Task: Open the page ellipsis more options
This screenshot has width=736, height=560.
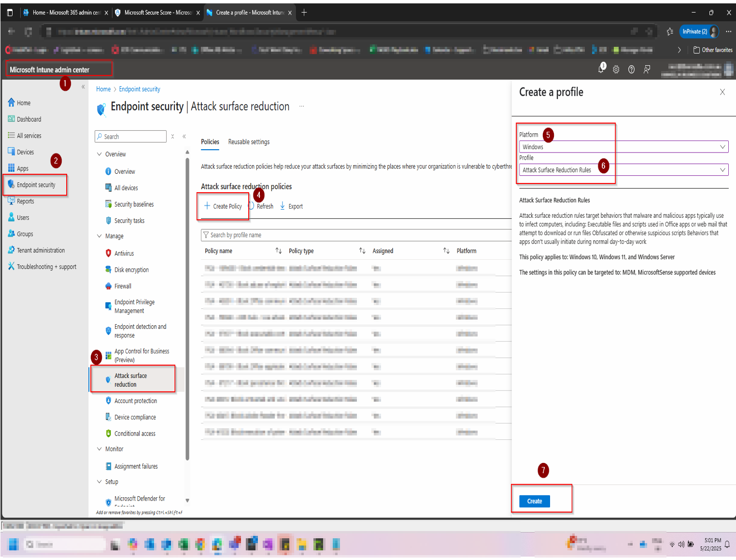Action: pyautogui.click(x=302, y=106)
